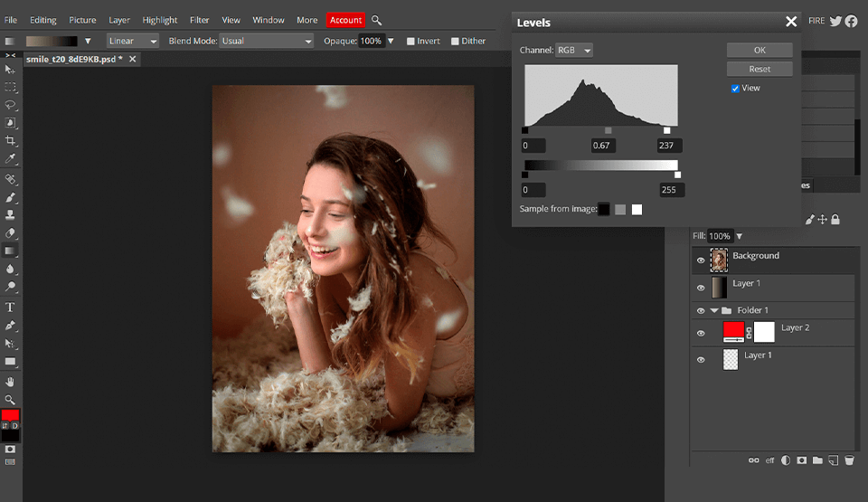868x502 pixels.
Task: Click the search magnifier in menu bar
Action: tap(377, 20)
